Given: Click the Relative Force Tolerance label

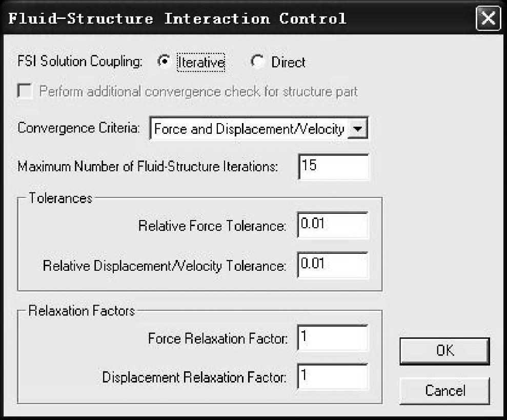Looking at the screenshot, I should (x=212, y=226).
